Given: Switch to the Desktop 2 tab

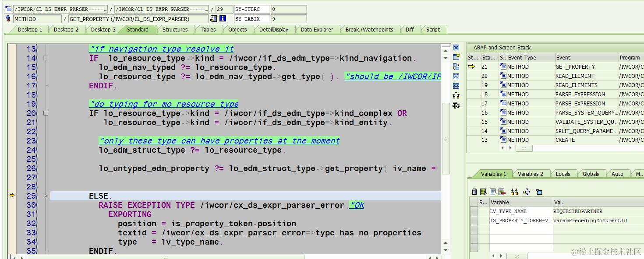Looking at the screenshot, I should pos(66,29).
